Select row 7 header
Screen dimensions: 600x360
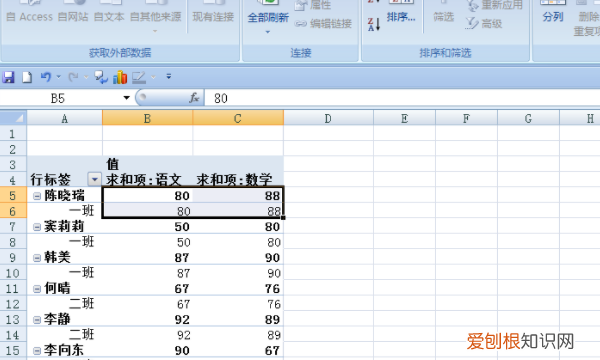pyautogui.click(x=13, y=226)
